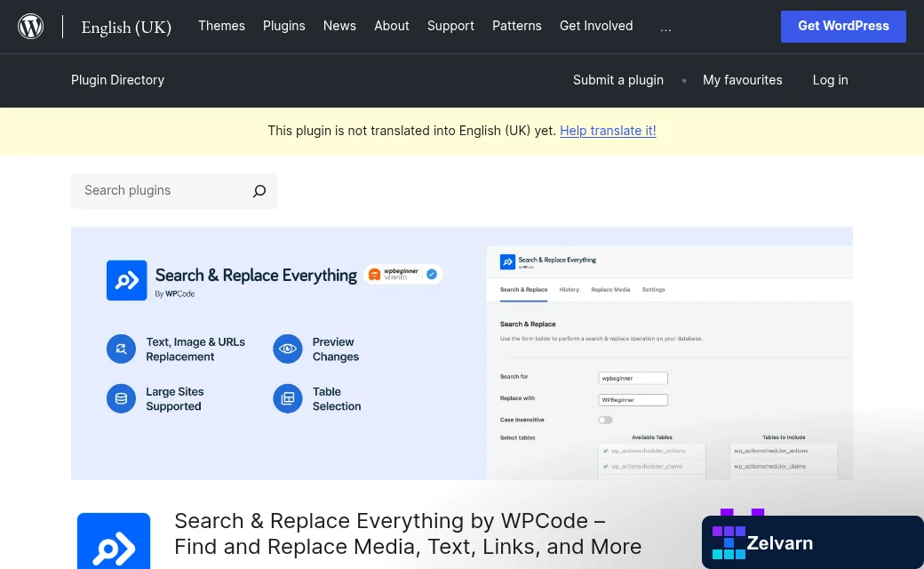Click the Replace with input containing WPBeginner
Screen dimensions: 924x569
633,400
